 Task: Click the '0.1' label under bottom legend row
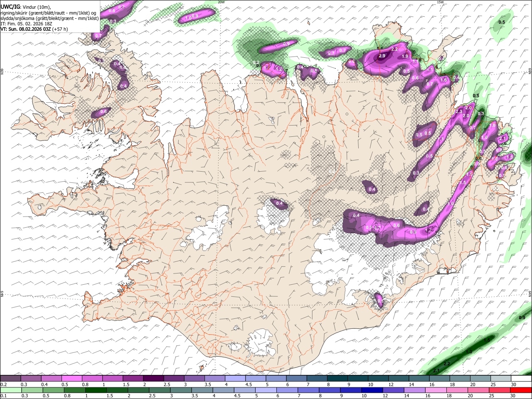click(3, 396)
